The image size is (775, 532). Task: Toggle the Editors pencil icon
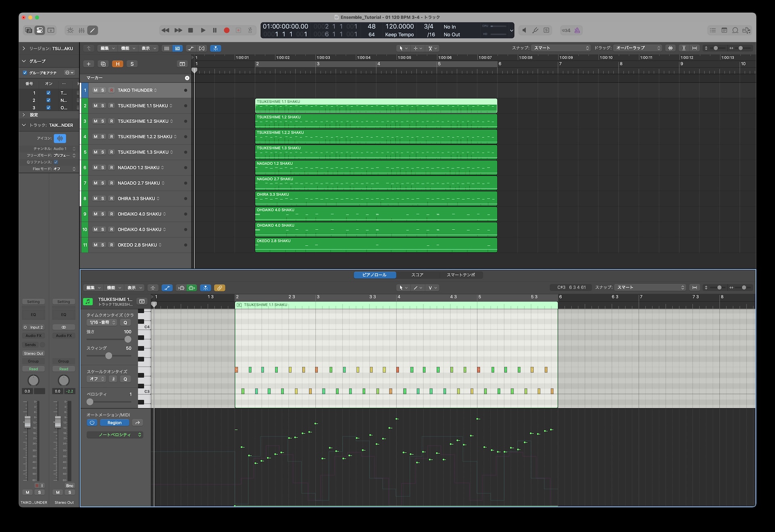(93, 30)
